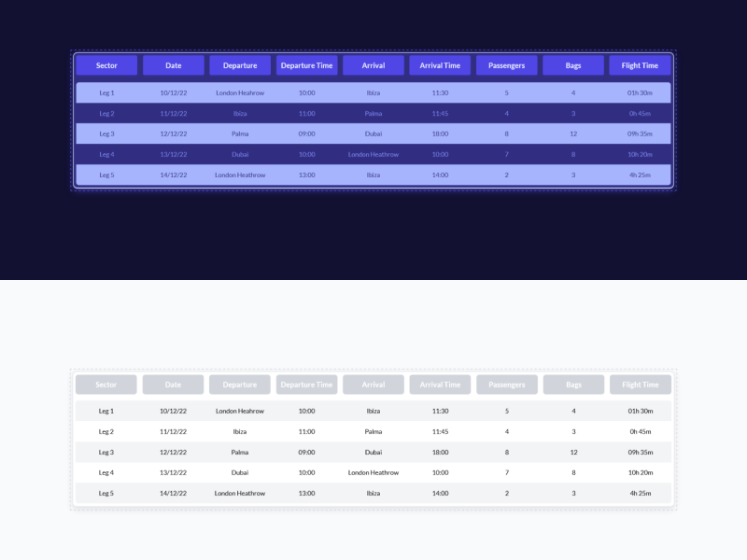Select the Leg 5 row in light table

point(373,493)
